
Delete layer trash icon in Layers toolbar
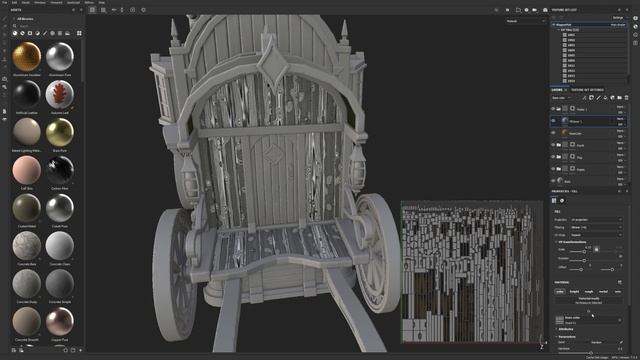627,98
